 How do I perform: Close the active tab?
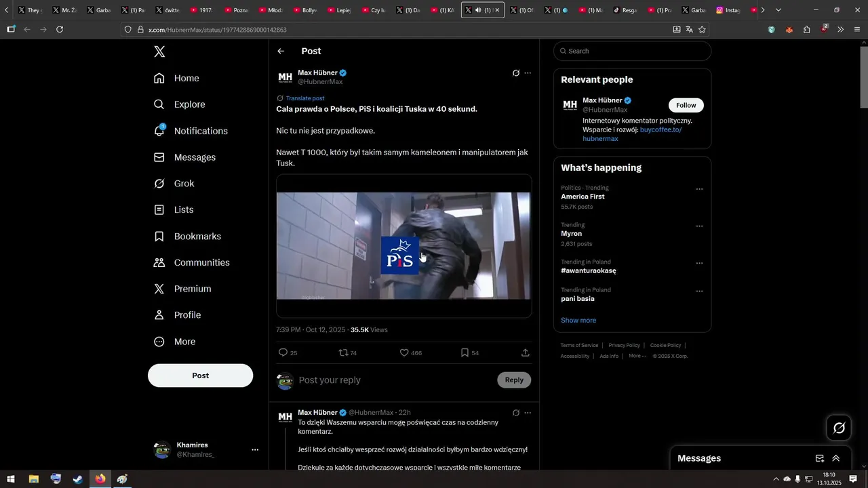pyautogui.click(x=497, y=10)
